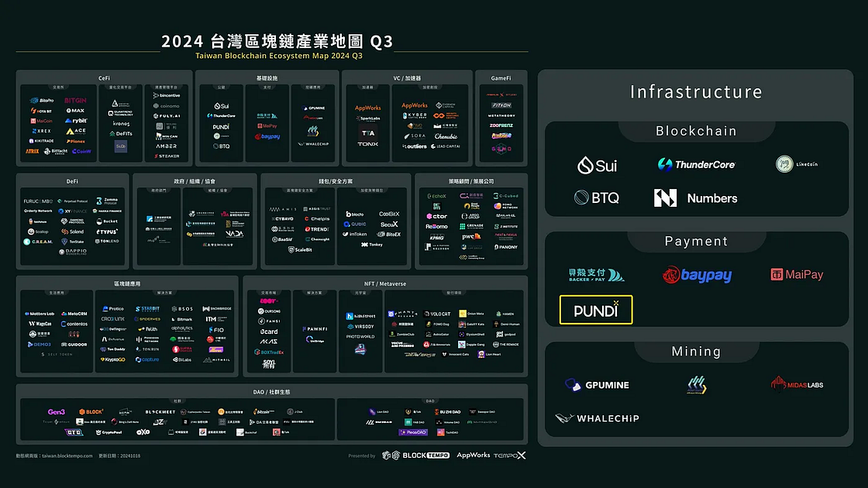Click the Numbers logo in Blockchain panel
The height and width of the screenshot is (488, 868).
(x=694, y=198)
